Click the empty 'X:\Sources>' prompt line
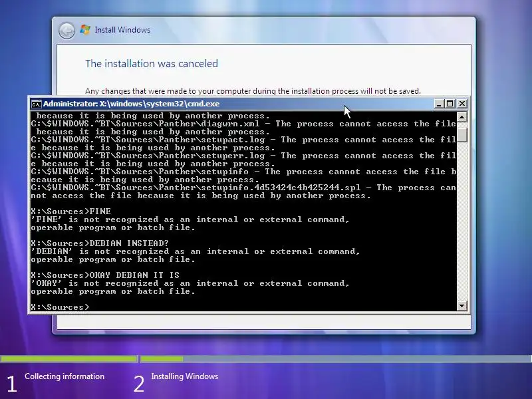532x399 pixels. point(60,307)
